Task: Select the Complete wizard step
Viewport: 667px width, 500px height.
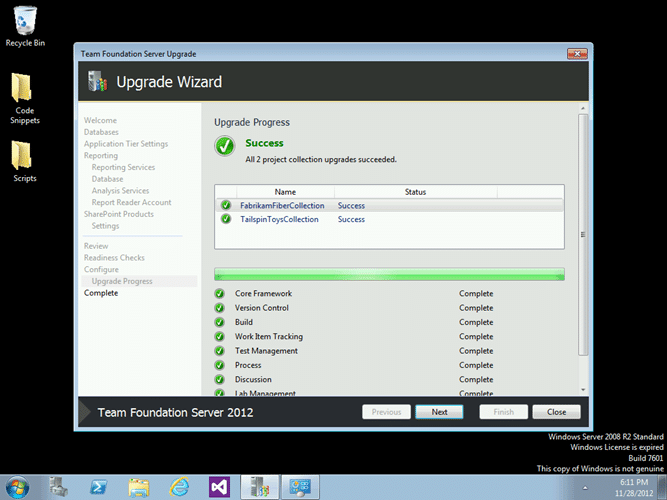Action: 101,293
